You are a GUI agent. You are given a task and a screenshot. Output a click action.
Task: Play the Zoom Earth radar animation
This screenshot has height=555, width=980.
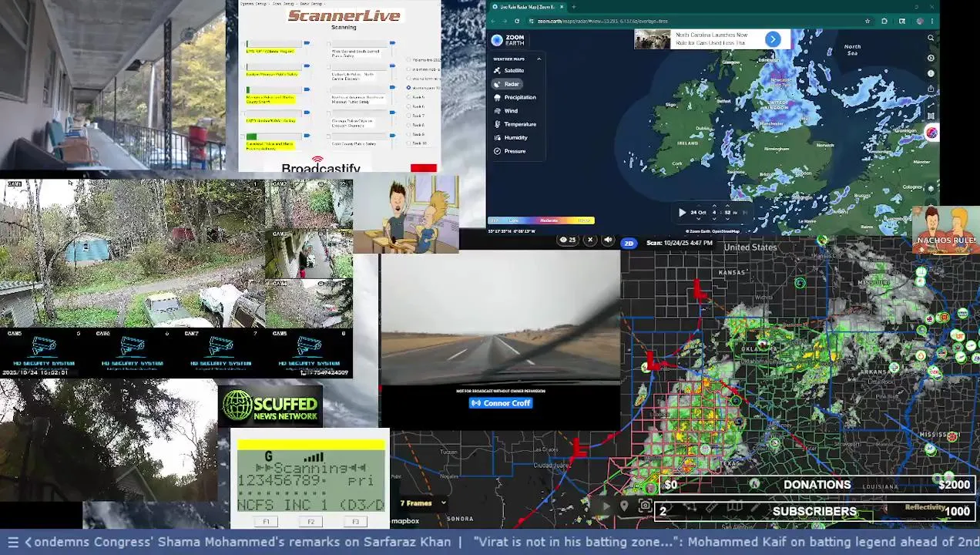pos(682,212)
